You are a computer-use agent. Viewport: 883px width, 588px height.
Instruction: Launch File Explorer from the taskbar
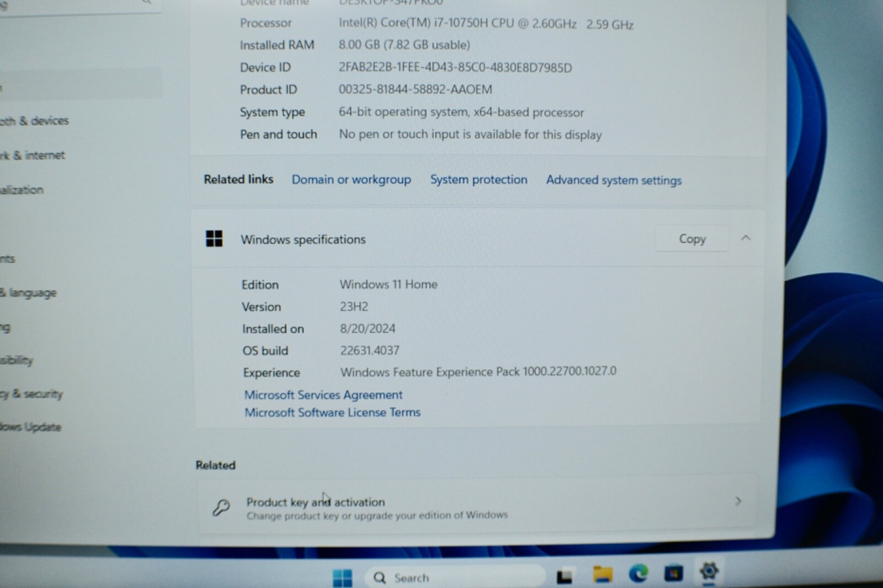click(603, 575)
